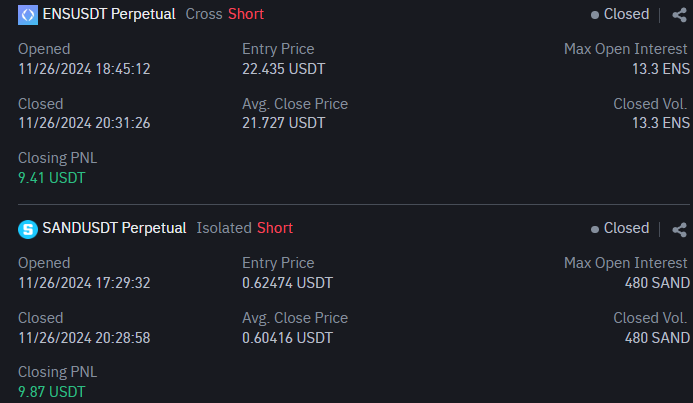
Task: Click the Closed Vol. 480 SAND value
Action: (x=657, y=338)
